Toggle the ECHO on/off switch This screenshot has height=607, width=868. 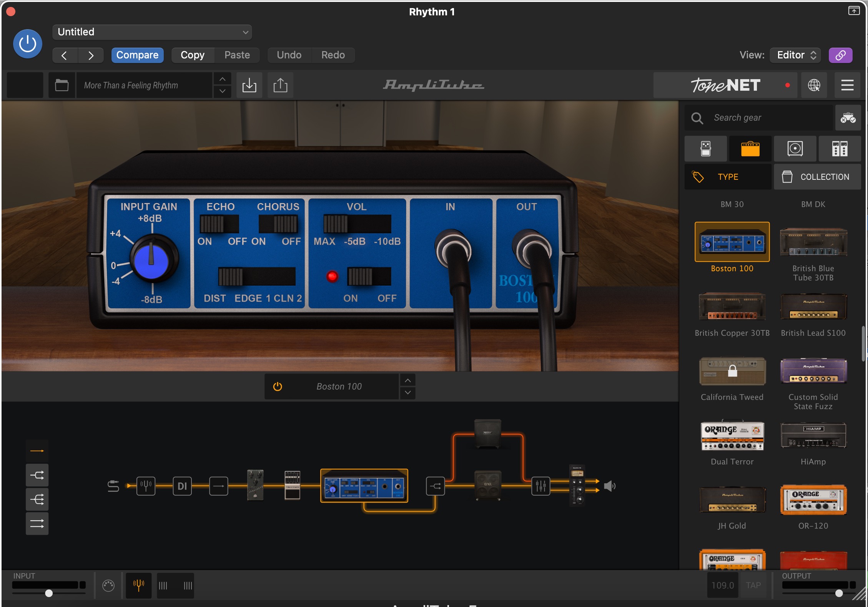tap(219, 224)
